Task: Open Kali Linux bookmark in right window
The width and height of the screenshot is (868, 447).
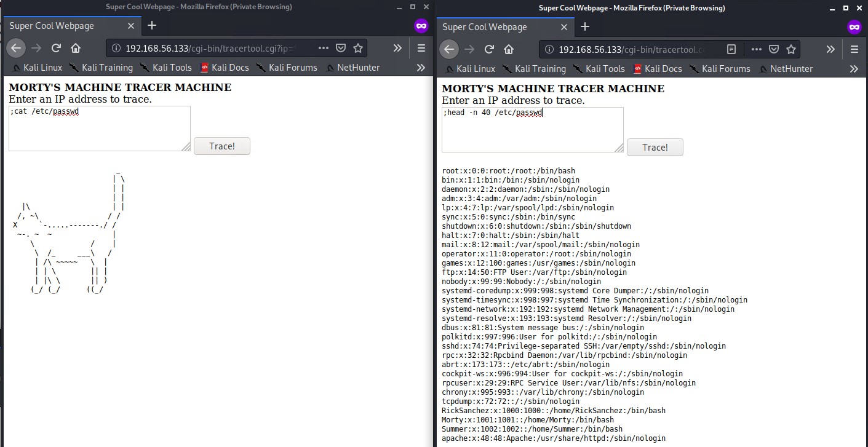Action: pos(470,69)
